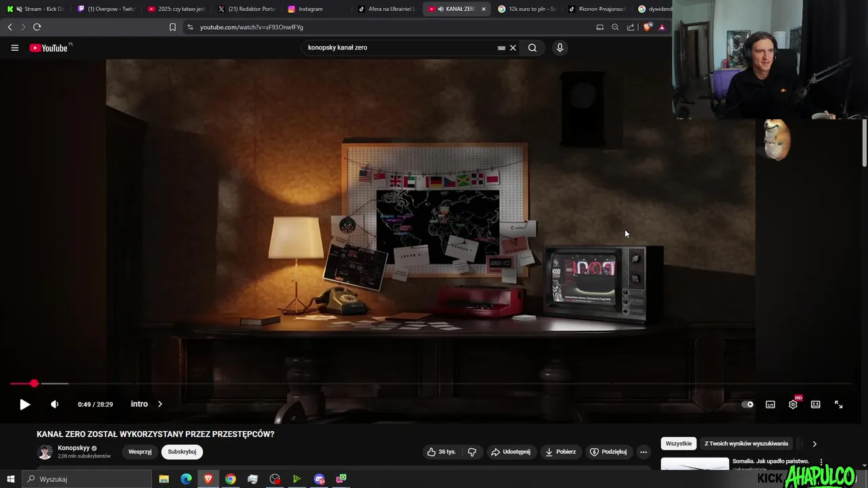
Task: Open the on-screen keyboard icon in search
Action: pos(501,47)
